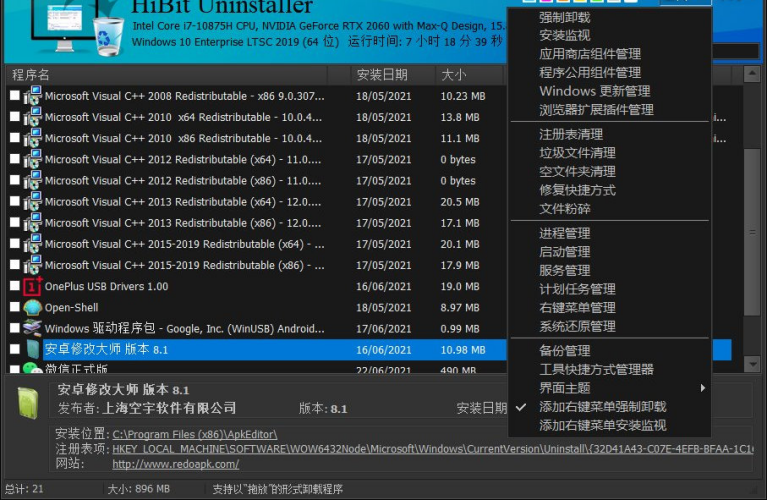The width and height of the screenshot is (767, 500).
Task: Check the Visual C++ 2013 (x86) checkbox
Action: (15, 223)
